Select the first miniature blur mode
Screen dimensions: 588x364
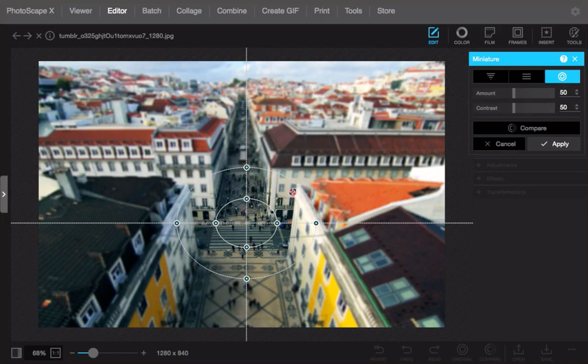[x=491, y=77]
